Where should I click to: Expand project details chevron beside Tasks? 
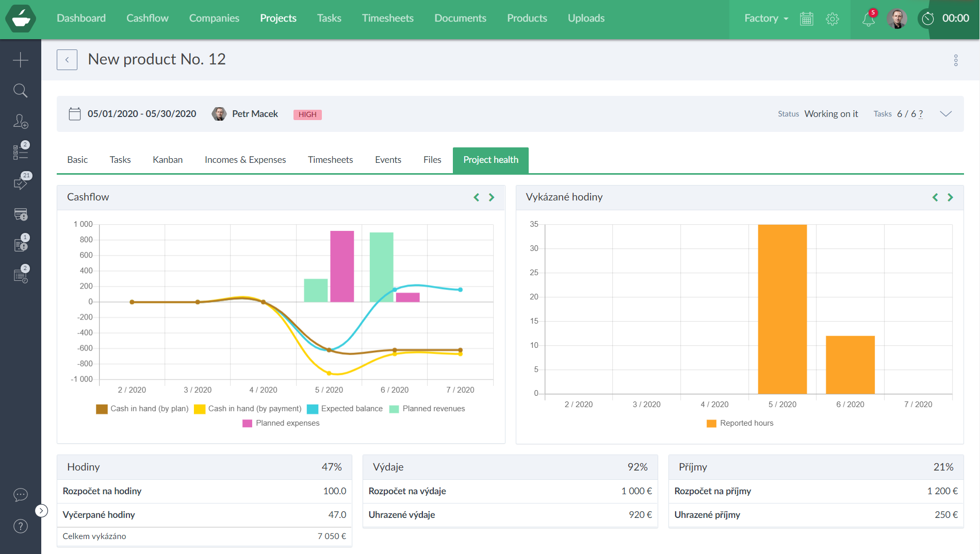coord(945,114)
